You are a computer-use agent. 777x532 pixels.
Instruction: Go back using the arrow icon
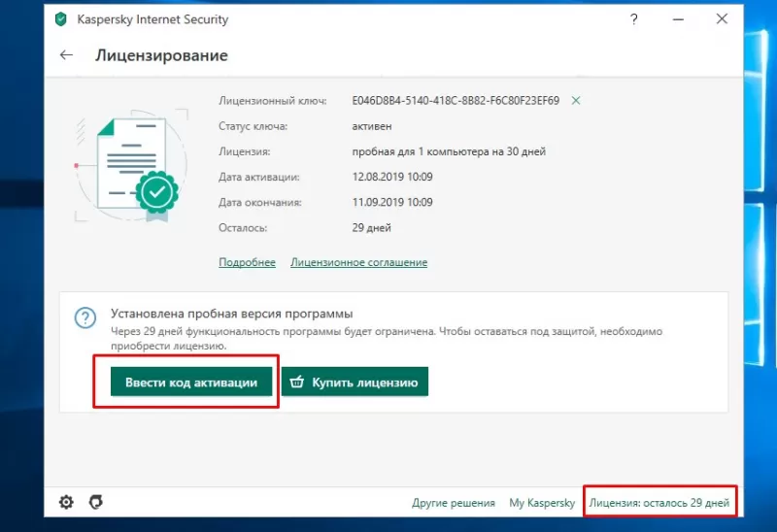point(66,55)
